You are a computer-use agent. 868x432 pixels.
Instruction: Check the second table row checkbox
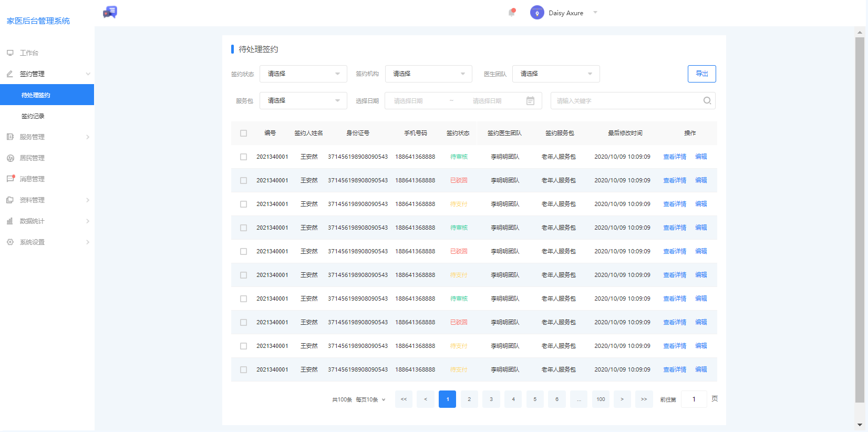pos(243,180)
